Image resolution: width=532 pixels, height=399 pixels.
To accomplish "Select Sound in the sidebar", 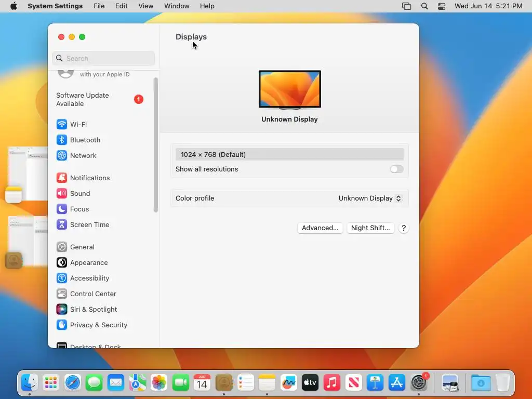I will [x=73, y=193].
